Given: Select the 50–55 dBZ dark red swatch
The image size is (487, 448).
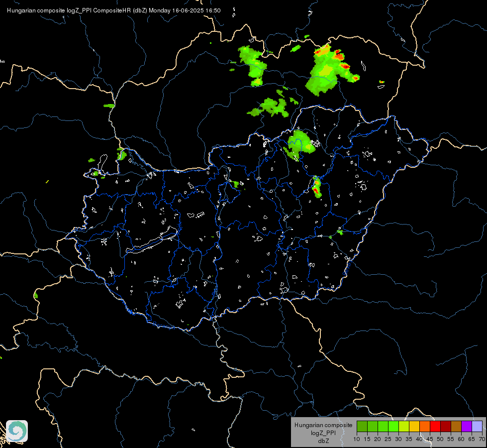Looking at the screenshot, I should click(x=446, y=426).
